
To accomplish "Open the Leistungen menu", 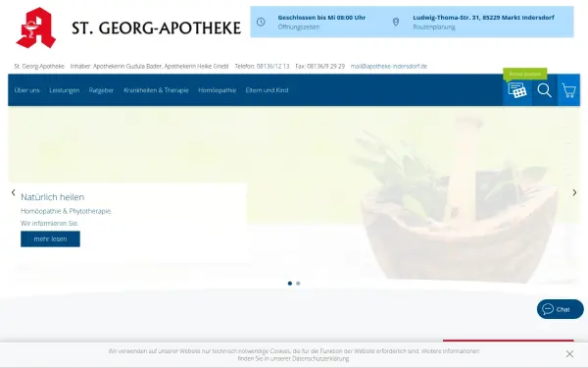I will [x=64, y=90].
